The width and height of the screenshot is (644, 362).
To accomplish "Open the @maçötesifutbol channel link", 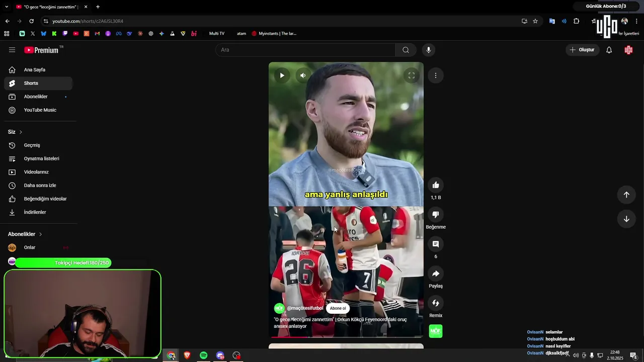I will [305, 308].
